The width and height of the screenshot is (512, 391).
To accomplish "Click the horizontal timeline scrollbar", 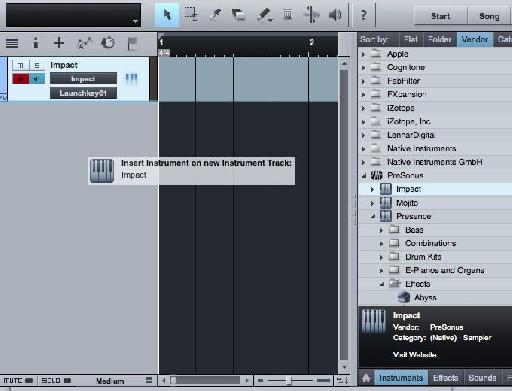I will (206, 380).
